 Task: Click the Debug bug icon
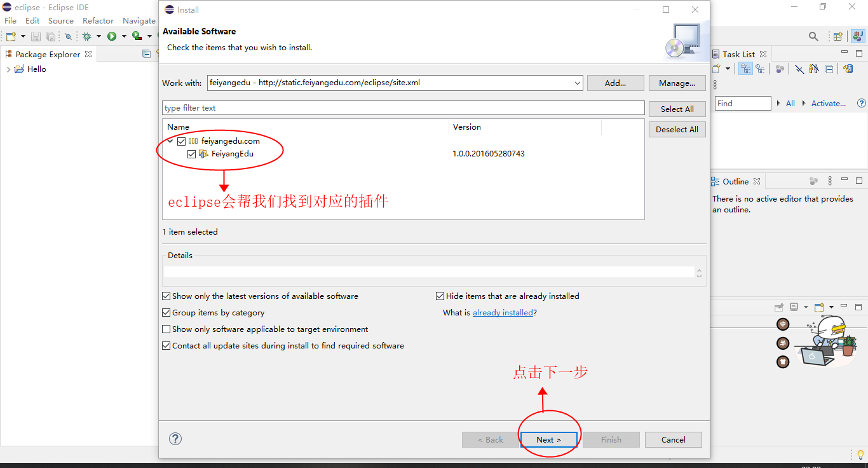pyautogui.click(x=86, y=37)
